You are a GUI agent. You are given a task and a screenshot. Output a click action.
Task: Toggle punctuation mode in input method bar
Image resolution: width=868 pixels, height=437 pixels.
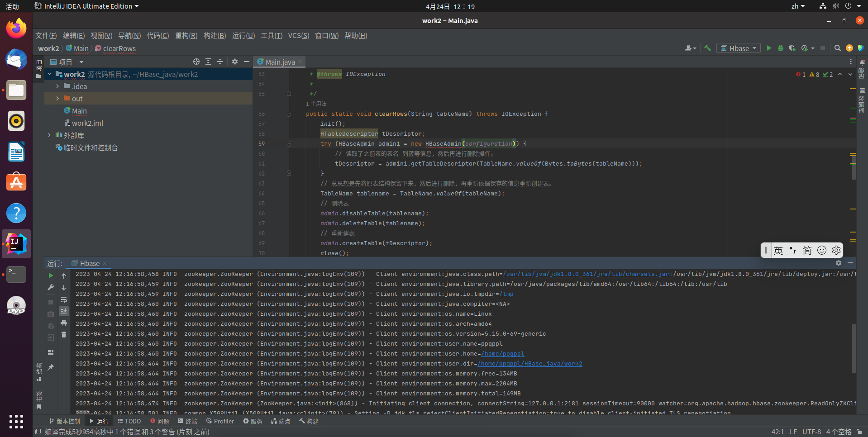point(793,250)
